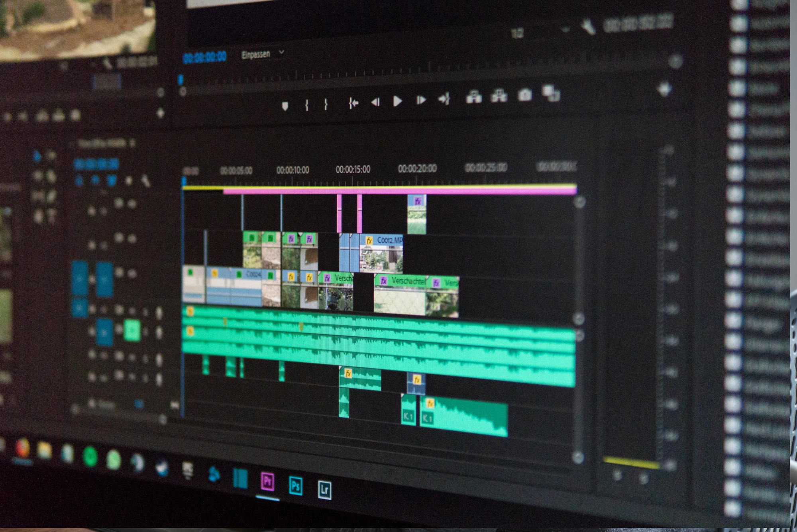Click the Lift button
This screenshot has width=797, height=532.
tap(474, 97)
